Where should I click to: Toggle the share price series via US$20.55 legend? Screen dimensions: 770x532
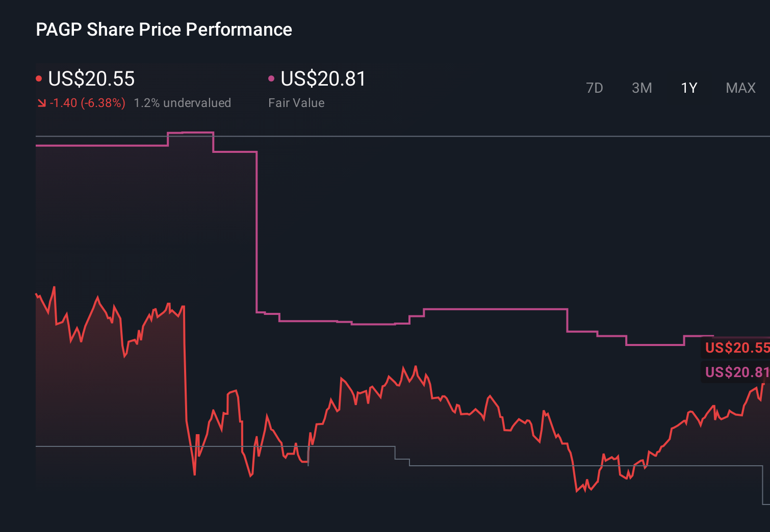pyautogui.click(x=91, y=79)
